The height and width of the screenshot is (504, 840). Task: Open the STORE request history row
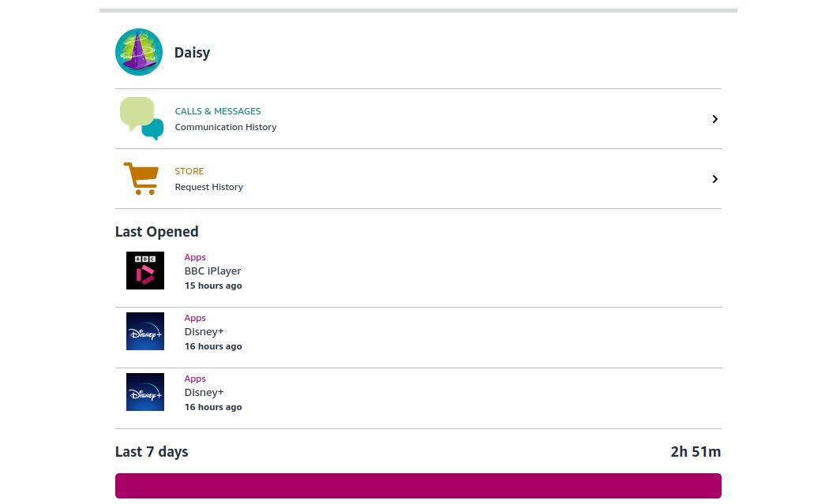click(x=189, y=171)
